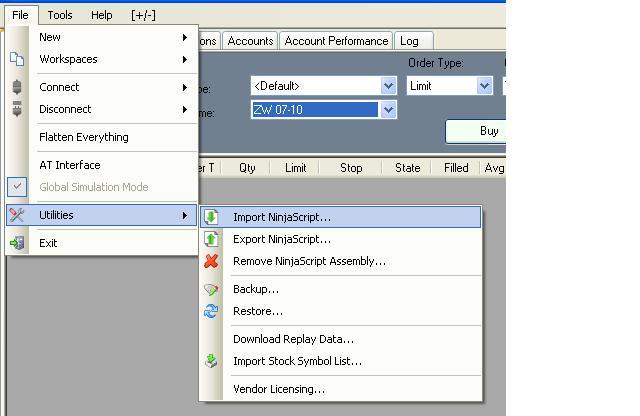Click the Exit menu icon
The width and height of the screenshot is (640, 416).
click(x=17, y=243)
